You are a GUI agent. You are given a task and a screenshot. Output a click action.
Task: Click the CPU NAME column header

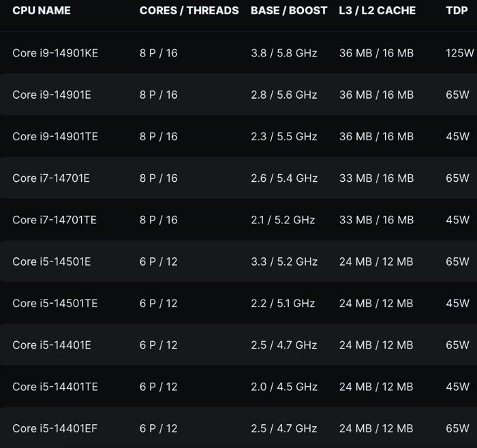tap(42, 11)
